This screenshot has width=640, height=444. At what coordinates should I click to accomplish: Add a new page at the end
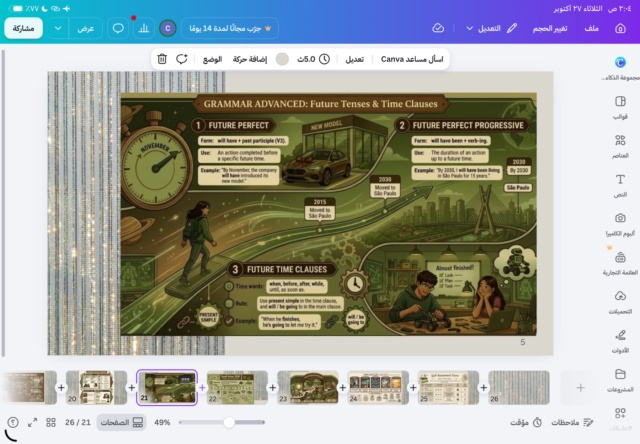click(x=580, y=388)
